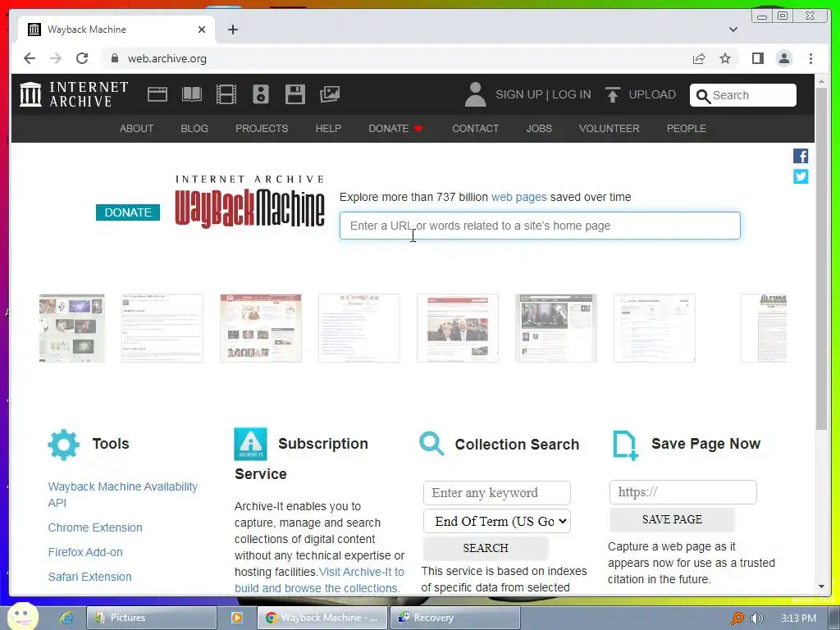Open the web pages link
Image resolution: width=840 pixels, height=630 pixels.
[x=518, y=197]
